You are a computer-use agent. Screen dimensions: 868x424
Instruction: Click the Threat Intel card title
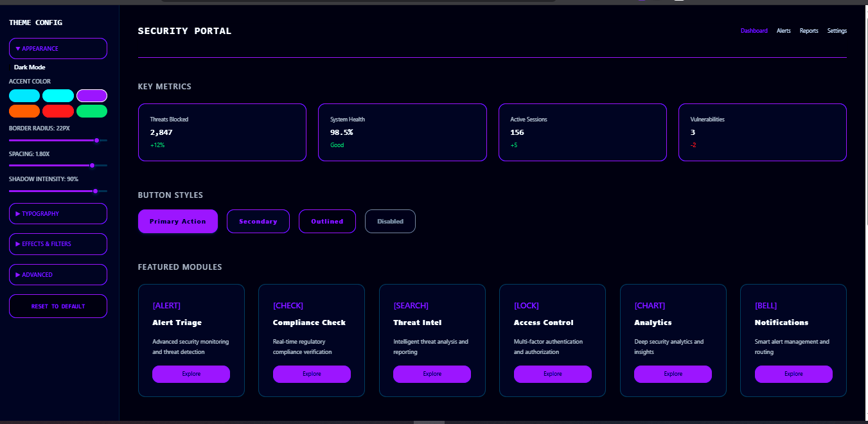coord(418,322)
